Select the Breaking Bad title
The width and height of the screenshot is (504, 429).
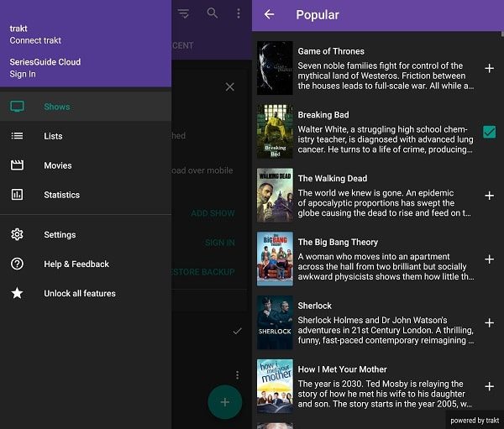pos(323,115)
